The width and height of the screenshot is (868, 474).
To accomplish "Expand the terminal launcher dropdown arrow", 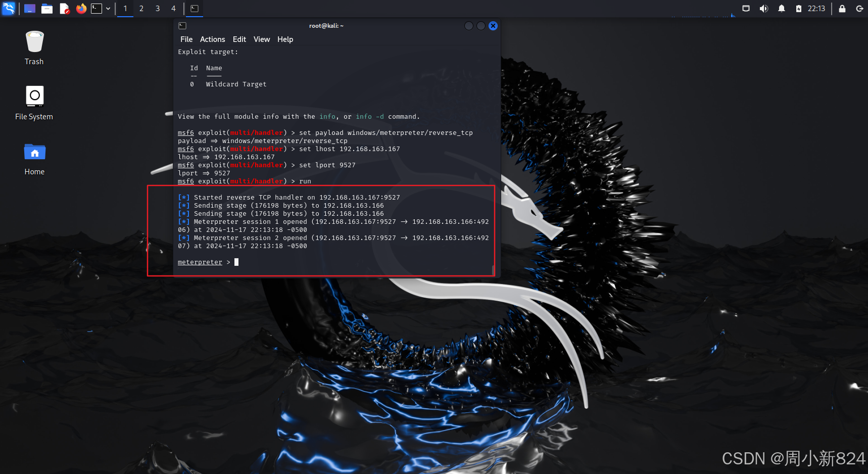I will (x=108, y=9).
